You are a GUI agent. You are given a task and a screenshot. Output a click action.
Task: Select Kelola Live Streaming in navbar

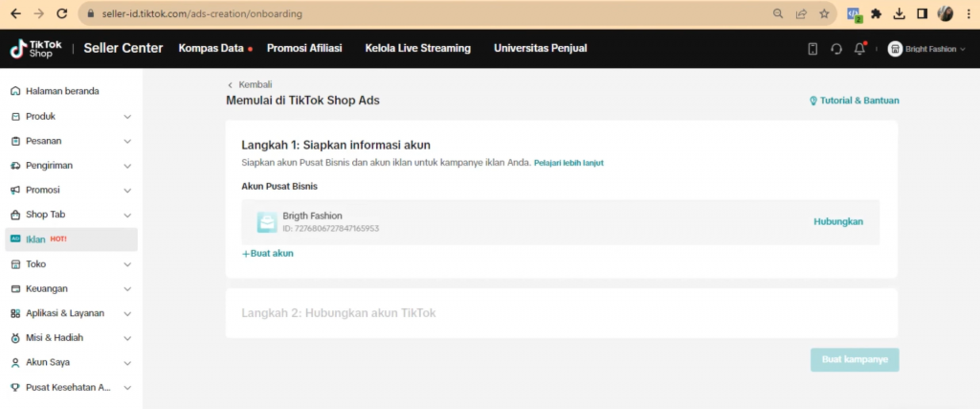pyautogui.click(x=417, y=48)
